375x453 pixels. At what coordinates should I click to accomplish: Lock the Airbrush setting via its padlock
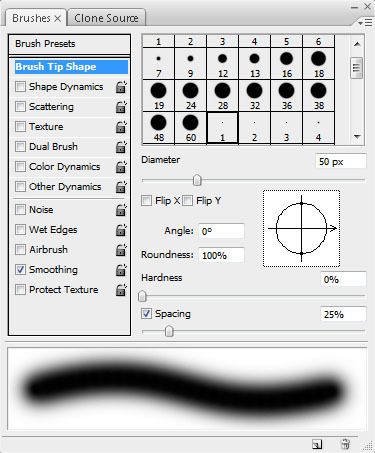pyautogui.click(x=121, y=250)
